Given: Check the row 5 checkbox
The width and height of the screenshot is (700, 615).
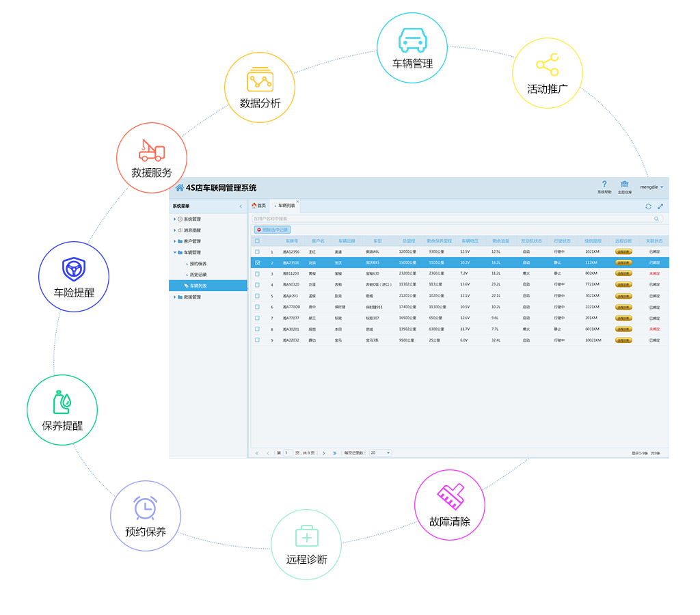Looking at the screenshot, I should click(257, 296).
